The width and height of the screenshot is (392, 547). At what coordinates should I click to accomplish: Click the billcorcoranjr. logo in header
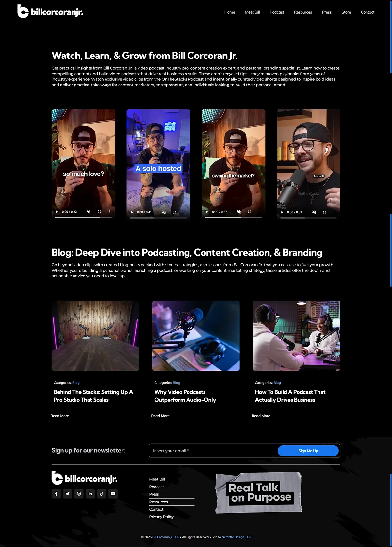coord(50,12)
